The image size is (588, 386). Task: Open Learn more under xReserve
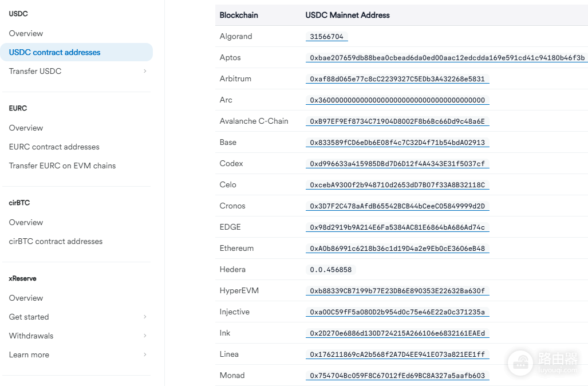(x=29, y=355)
